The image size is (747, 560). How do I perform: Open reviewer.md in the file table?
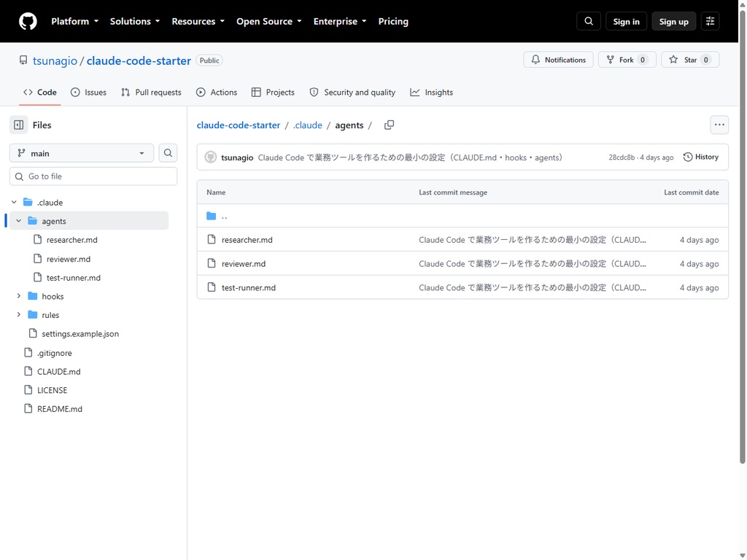[244, 263]
